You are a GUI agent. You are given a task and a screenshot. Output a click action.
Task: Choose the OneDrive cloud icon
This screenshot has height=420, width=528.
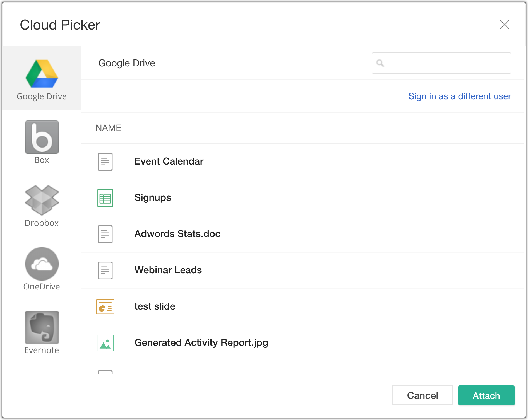42,264
